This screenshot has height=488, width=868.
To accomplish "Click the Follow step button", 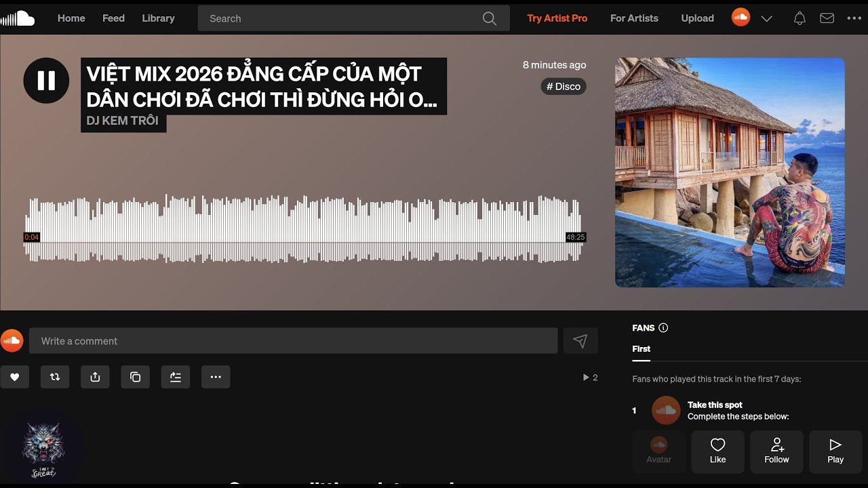I will [776, 451].
